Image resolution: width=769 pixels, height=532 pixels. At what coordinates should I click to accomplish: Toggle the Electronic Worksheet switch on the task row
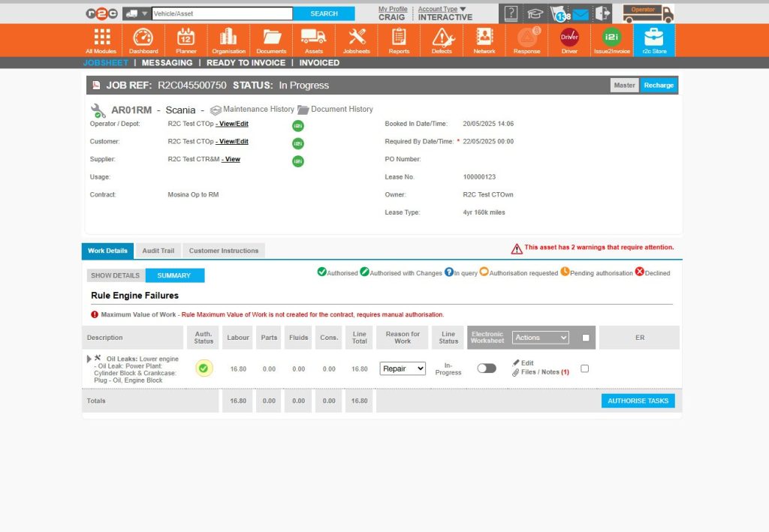(487, 368)
